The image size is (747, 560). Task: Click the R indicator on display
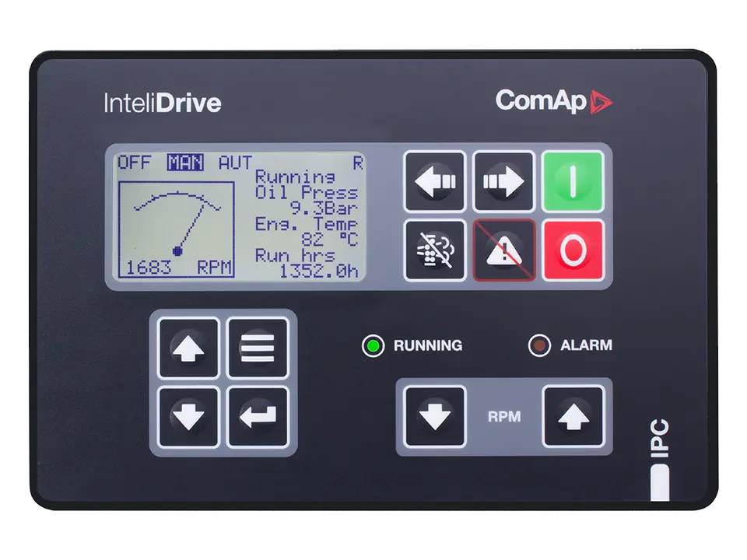tap(358, 163)
